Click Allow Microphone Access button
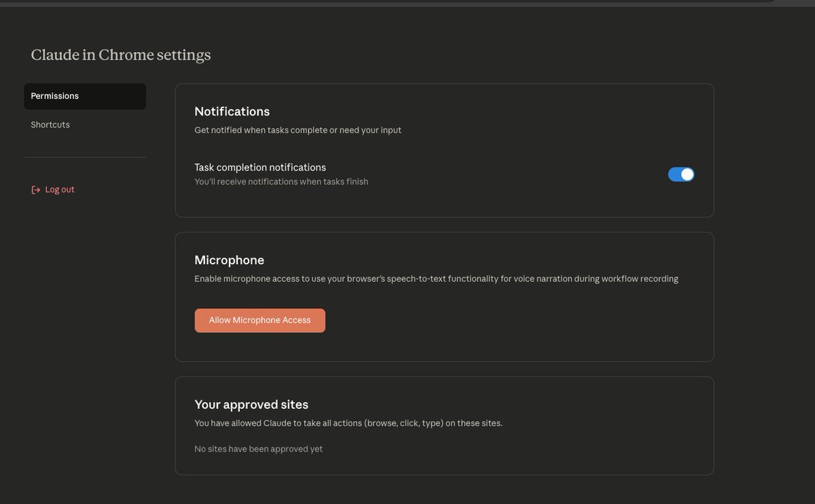This screenshot has height=504, width=815. point(260,321)
